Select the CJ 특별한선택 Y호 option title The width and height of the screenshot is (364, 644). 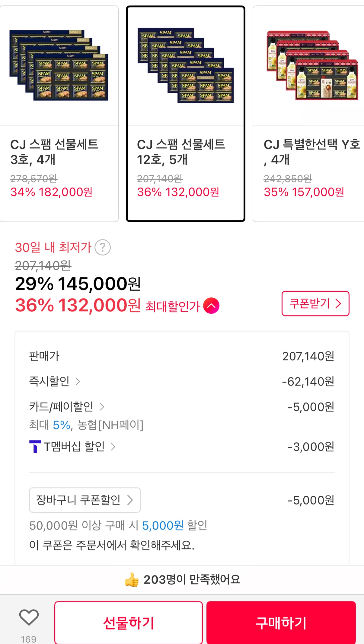(311, 152)
